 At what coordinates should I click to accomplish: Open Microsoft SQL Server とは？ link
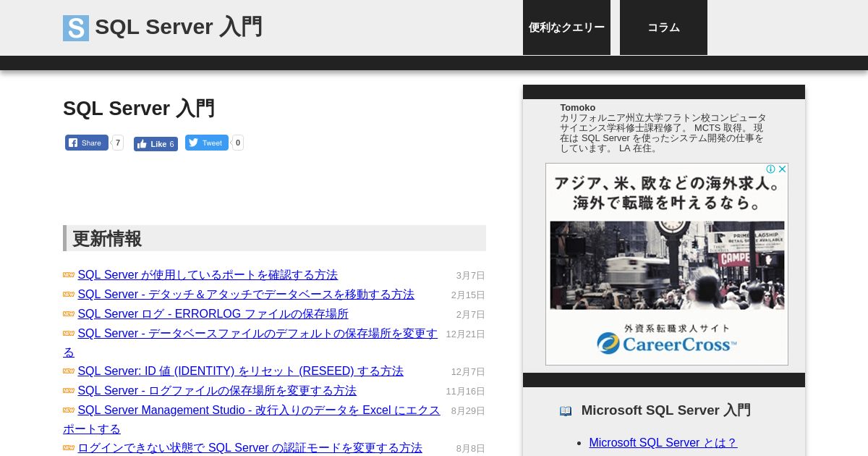pyautogui.click(x=663, y=442)
